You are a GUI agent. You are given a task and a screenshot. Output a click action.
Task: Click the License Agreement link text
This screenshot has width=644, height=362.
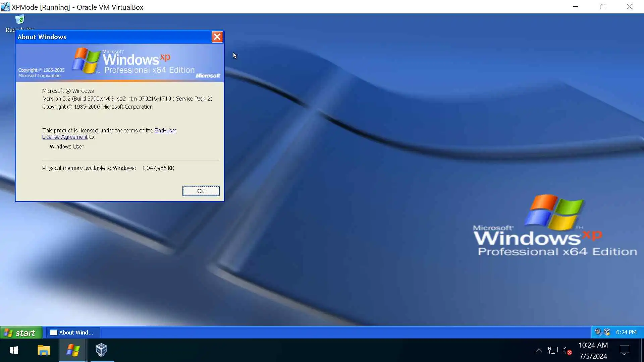65,137
